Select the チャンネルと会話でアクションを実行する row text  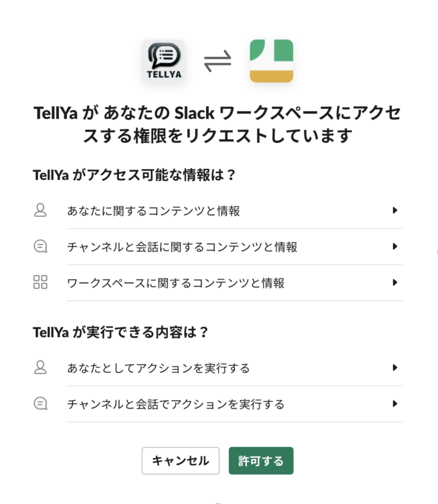click(x=176, y=404)
